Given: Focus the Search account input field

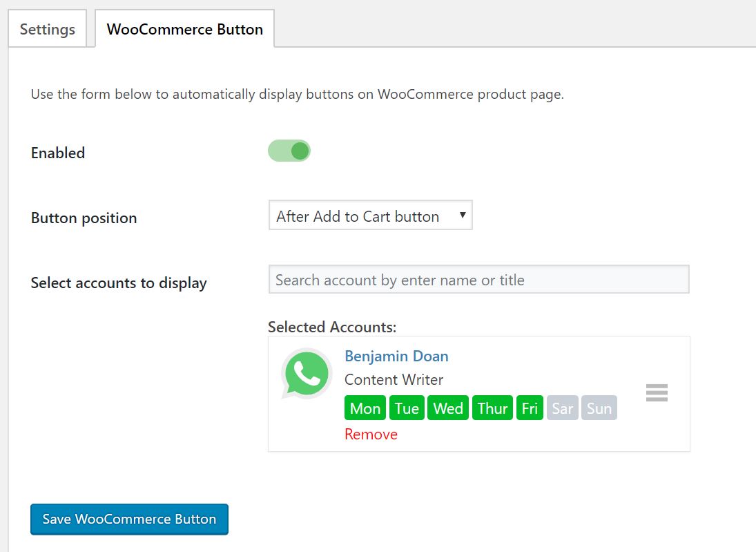Looking at the screenshot, I should (478, 279).
